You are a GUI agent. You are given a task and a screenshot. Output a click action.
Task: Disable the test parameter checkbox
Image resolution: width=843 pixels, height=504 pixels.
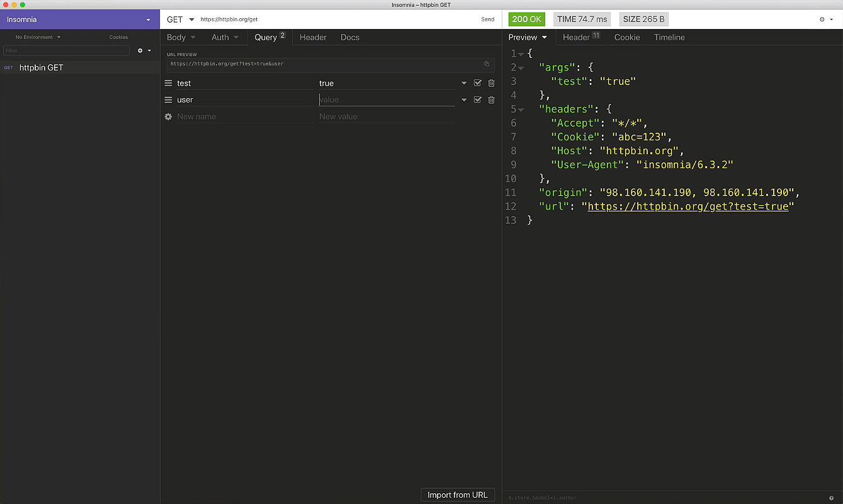[x=477, y=83]
